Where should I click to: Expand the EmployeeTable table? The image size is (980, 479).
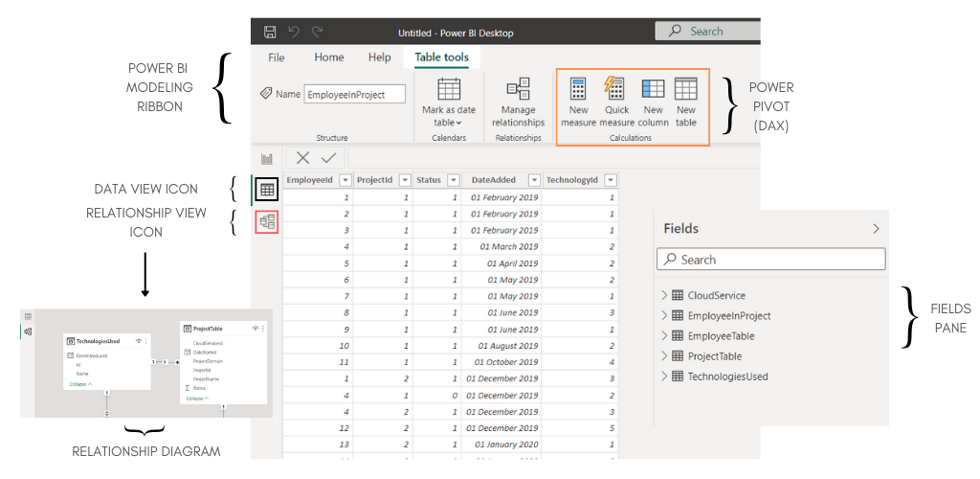point(664,336)
